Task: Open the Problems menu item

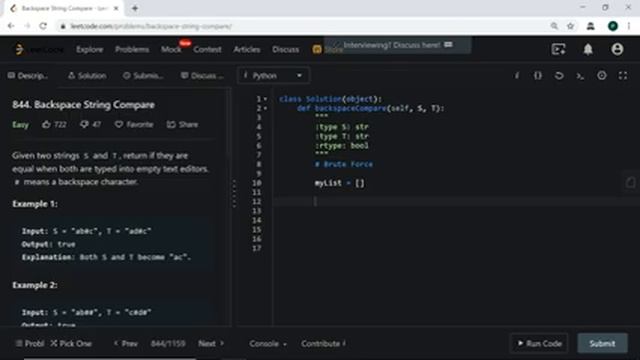Action: (x=132, y=49)
